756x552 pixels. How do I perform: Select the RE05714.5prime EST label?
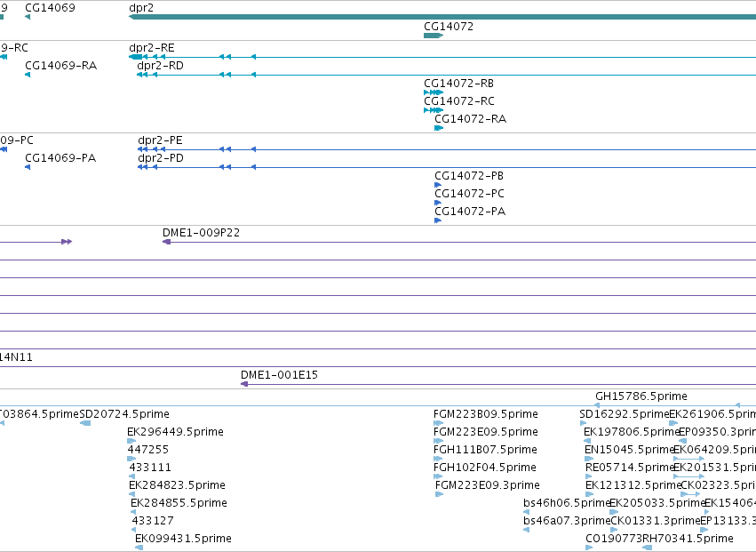coord(630,468)
